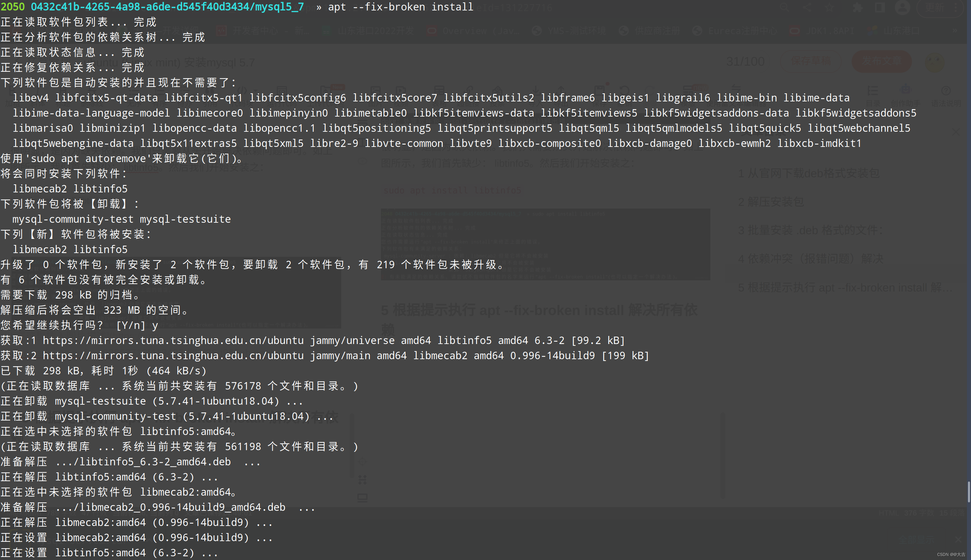
Task: Click the package name "libfcitx5config6"
Action: click(x=297, y=98)
